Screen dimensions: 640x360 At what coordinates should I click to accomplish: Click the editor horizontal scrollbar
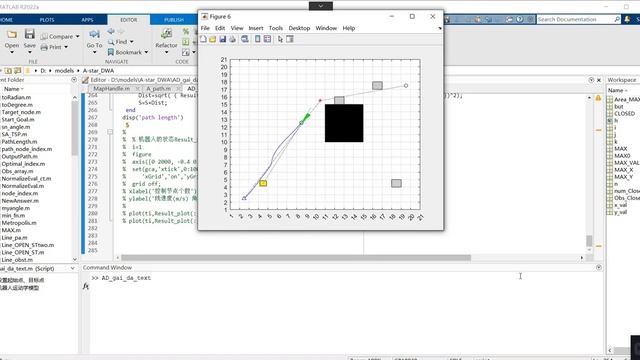coord(296,258)
